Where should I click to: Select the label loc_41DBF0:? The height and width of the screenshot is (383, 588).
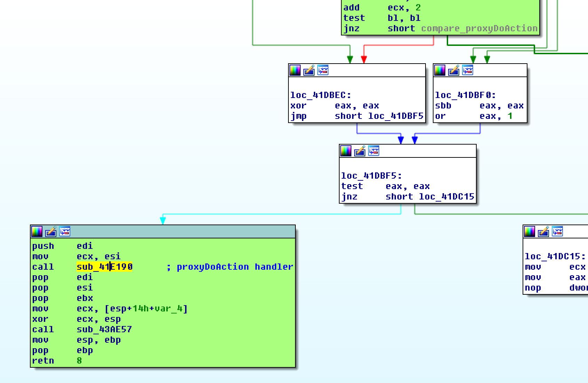coord(466,95)
